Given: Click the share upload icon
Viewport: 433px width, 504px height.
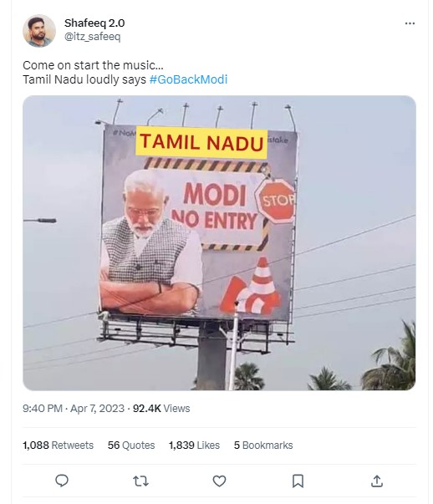Looking at the screenshot, I should point(377,481).
